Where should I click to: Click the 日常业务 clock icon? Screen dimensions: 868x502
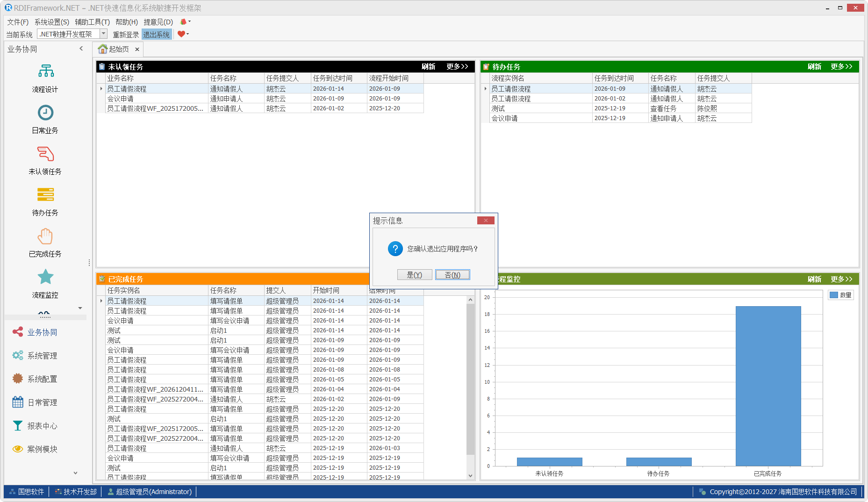point(45,113)
